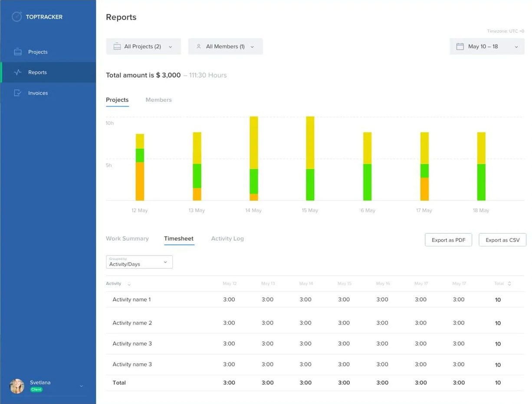532x404 pixels.
Task: Click the Invoices checkmark icon in sidebar
Action: (x=18, y=93)
